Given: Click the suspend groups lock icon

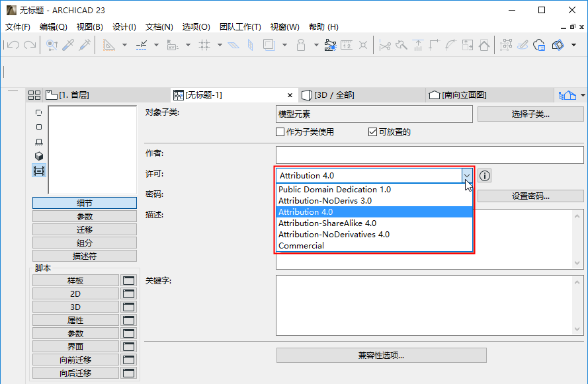Looking at the screenshot, I should coord(301,46).
